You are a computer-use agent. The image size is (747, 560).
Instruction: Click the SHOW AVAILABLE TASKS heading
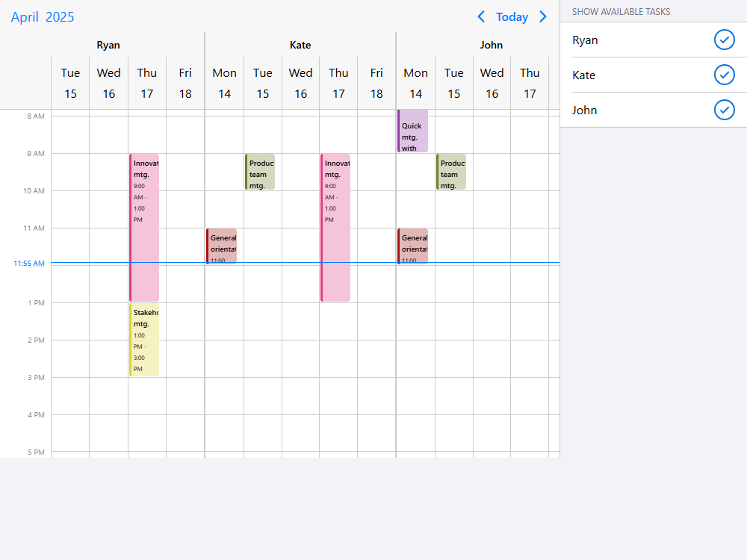pyautogui.click(x=622, y=12)
